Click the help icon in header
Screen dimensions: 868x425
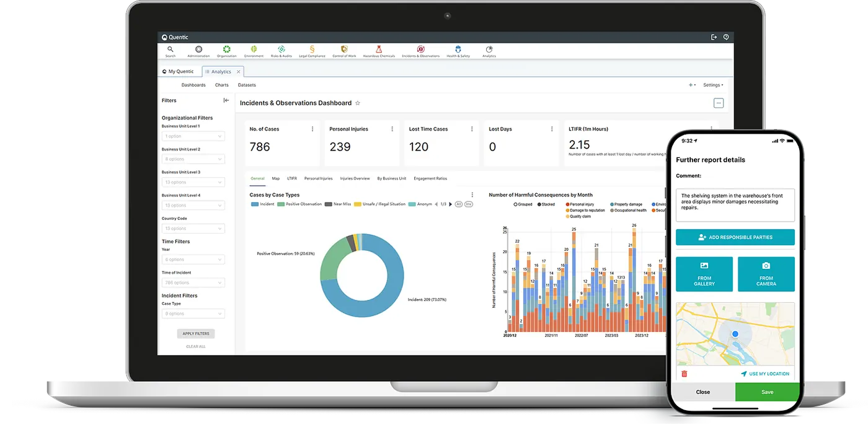coord(726,37)
